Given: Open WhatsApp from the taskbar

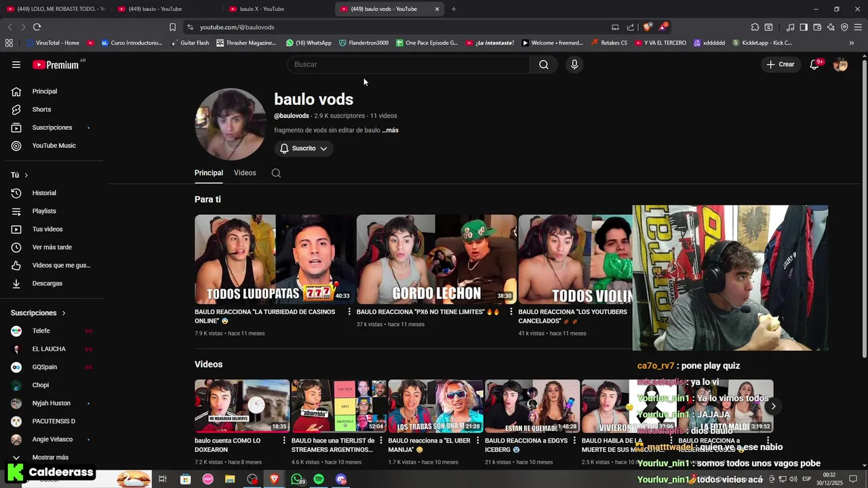Looking at the screenshot, I should (x=298, y=479).
